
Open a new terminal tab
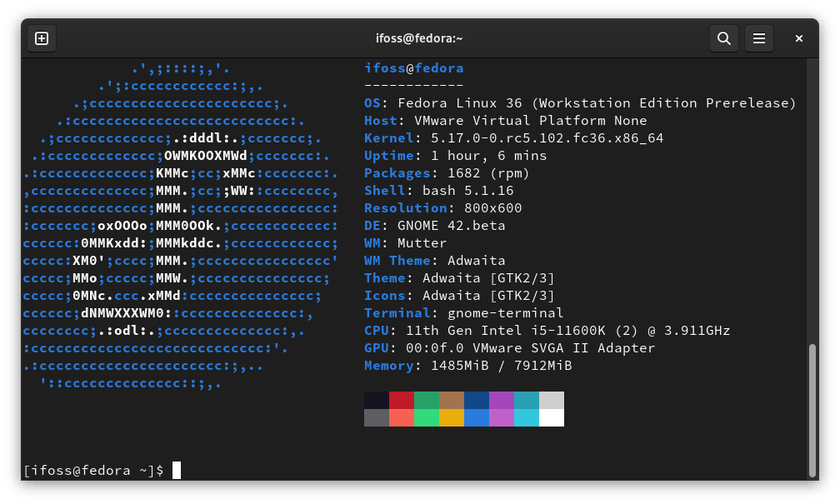pos(42,38)
